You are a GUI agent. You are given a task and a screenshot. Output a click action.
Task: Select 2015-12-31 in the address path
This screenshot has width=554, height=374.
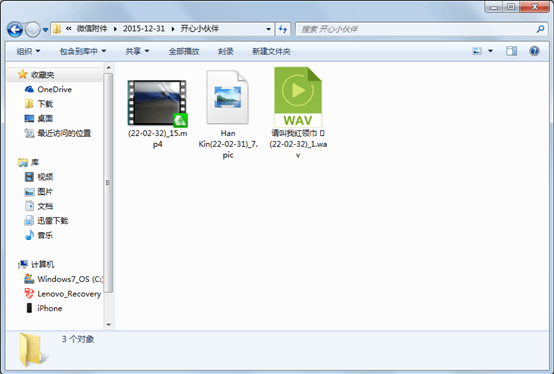pos(144,29)
